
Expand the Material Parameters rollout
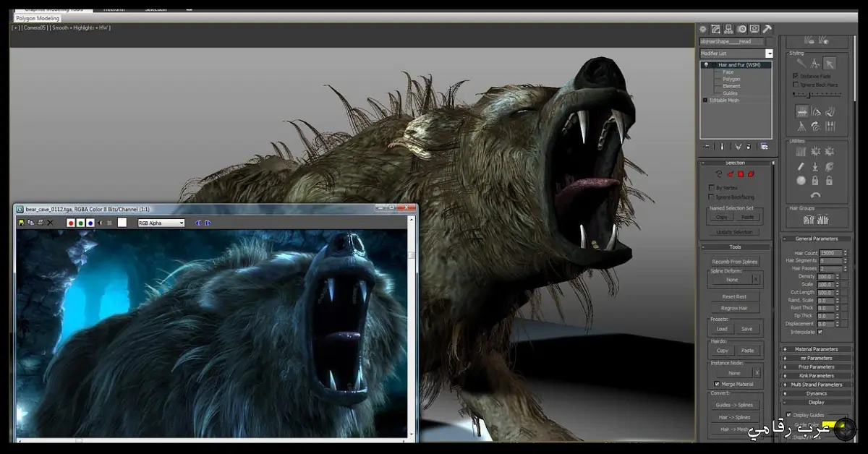click(814, 349)
